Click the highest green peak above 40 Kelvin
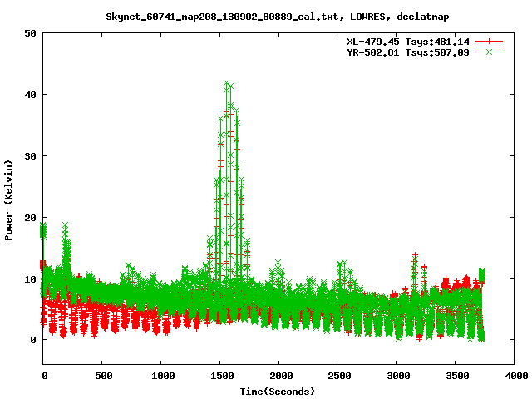 pos(227,83)
